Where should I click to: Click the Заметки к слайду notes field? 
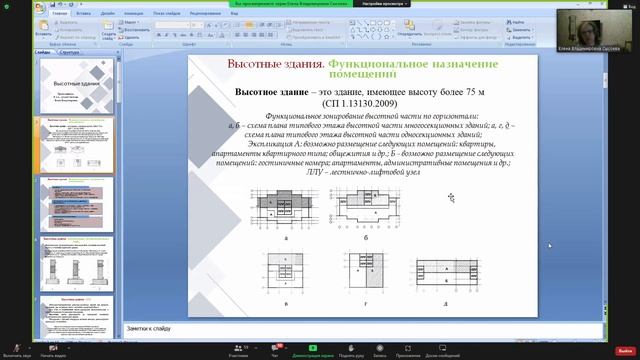(363, 330)
